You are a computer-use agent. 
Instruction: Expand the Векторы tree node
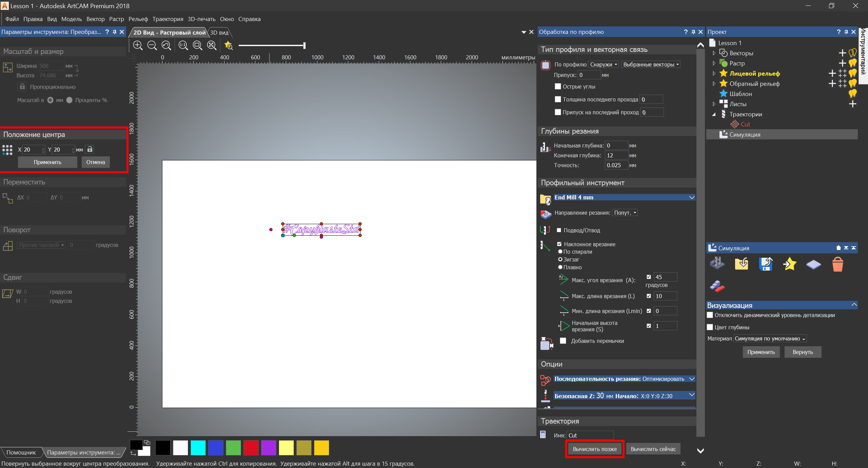714,53
